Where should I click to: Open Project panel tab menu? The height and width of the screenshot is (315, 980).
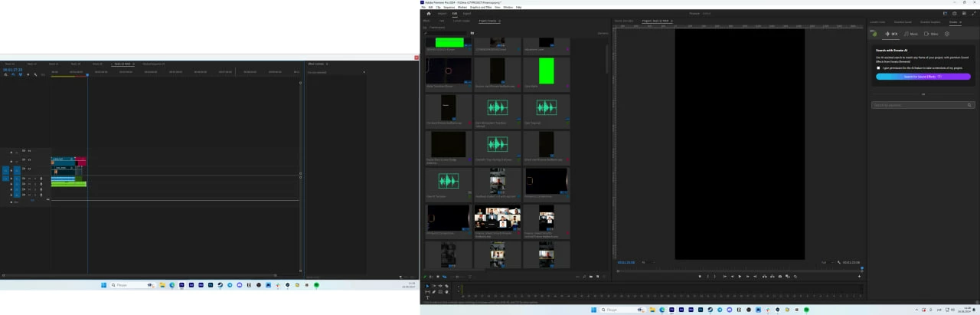point(499,21)
